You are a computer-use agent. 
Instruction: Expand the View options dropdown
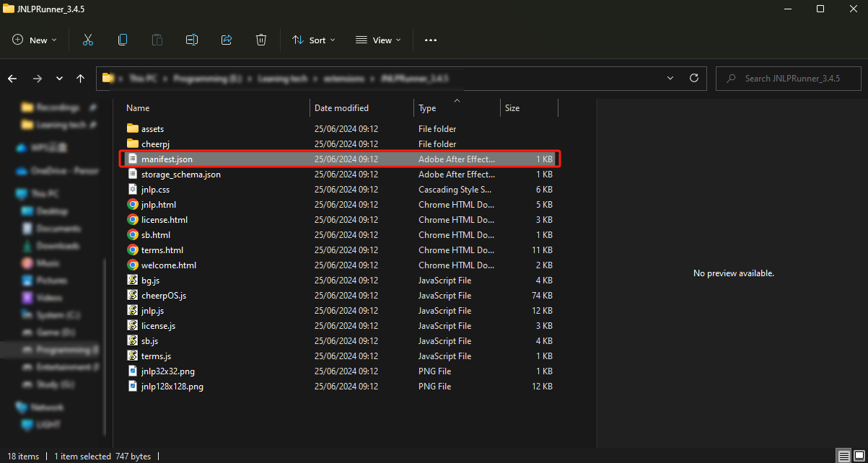[377, 40]
